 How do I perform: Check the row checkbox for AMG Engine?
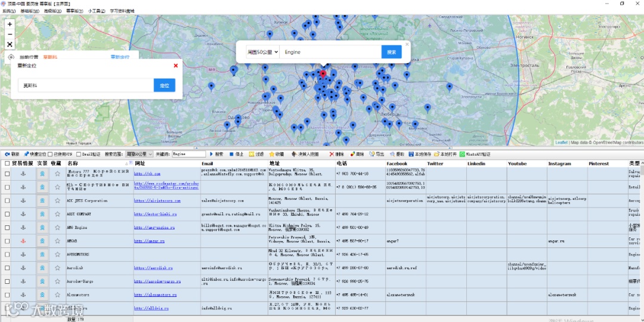tap(7, 228)
